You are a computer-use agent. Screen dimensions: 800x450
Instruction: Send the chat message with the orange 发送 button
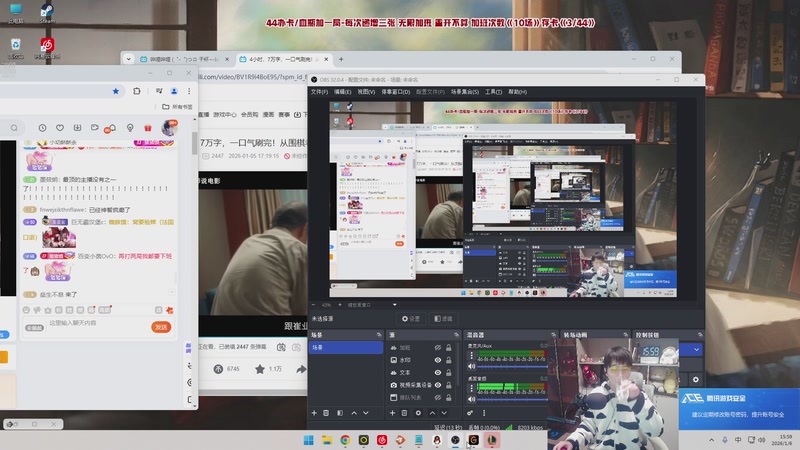click(x=161, y=327)
